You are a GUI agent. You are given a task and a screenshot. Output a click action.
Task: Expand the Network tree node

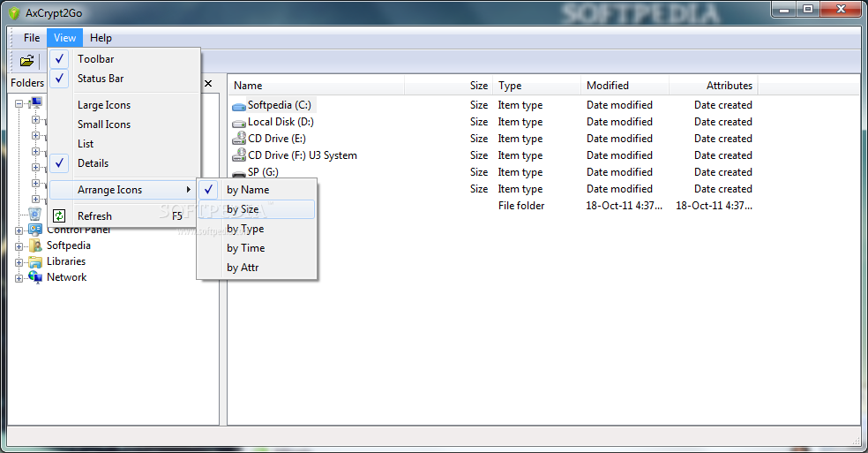(19, 278)
